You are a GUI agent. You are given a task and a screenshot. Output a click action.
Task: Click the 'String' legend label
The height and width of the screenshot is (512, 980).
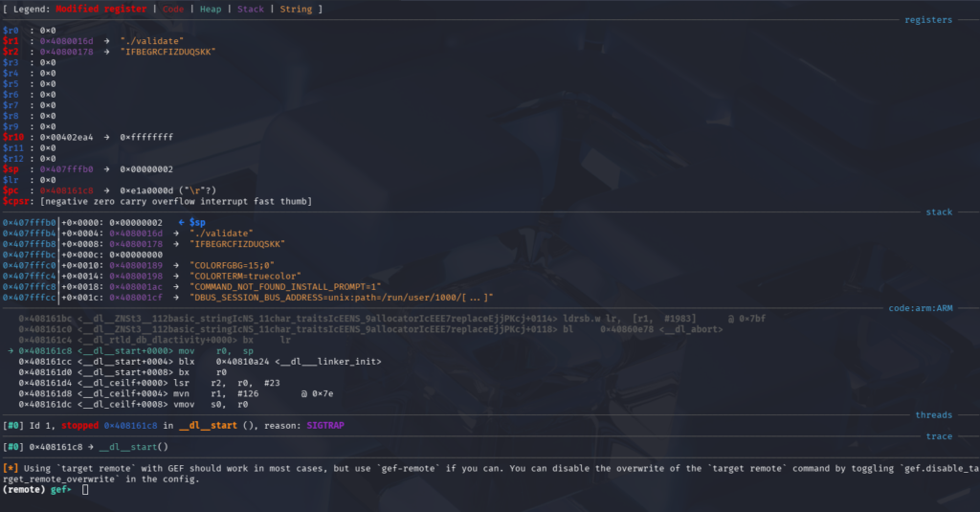pos(296,10)
